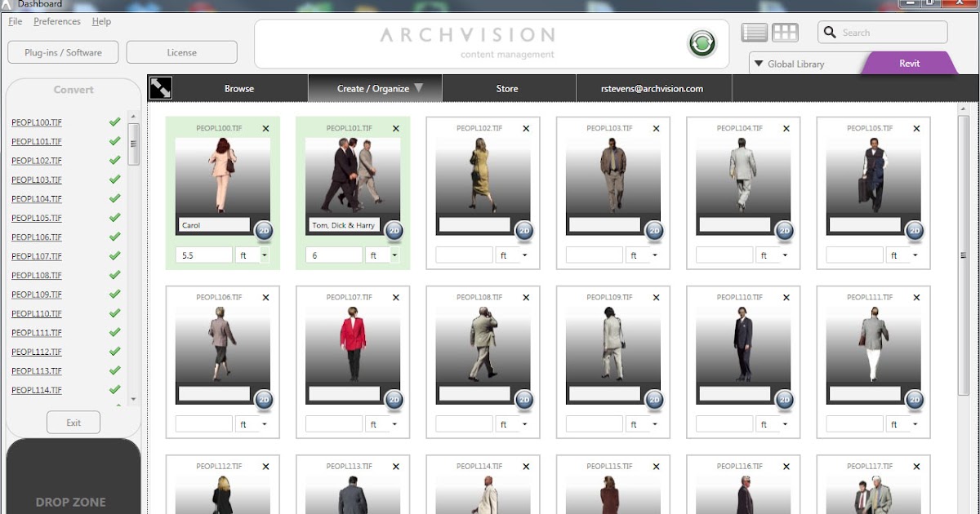This screenshot has height=514, width=980.
Task: Remove PEOPL102.TIF card with X
Action: point(526,129)
